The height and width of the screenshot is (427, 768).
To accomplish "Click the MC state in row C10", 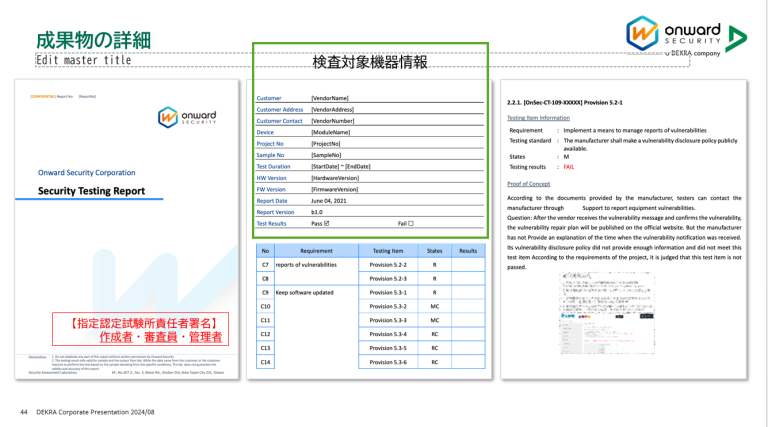I will pyautogui.click(x=434, y=307).
